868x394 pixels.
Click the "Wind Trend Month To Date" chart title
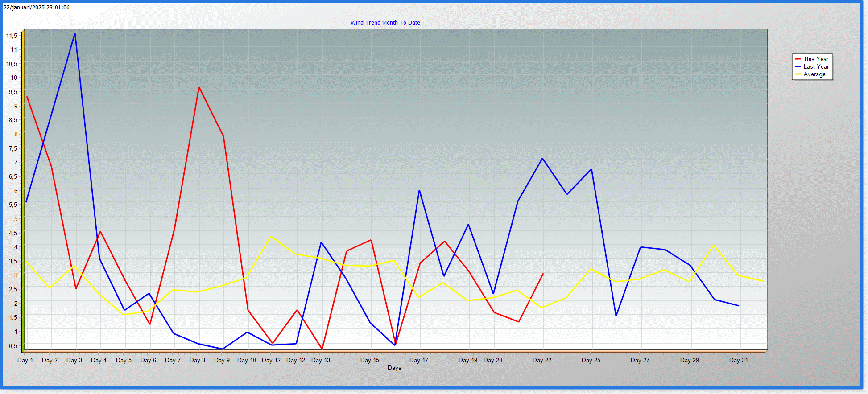[x=385, y=23]
